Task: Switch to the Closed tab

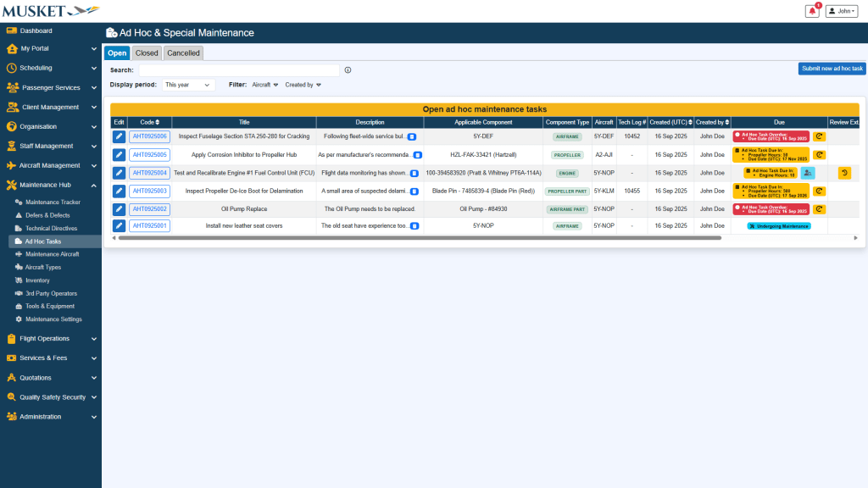Action: click(147, 53)
